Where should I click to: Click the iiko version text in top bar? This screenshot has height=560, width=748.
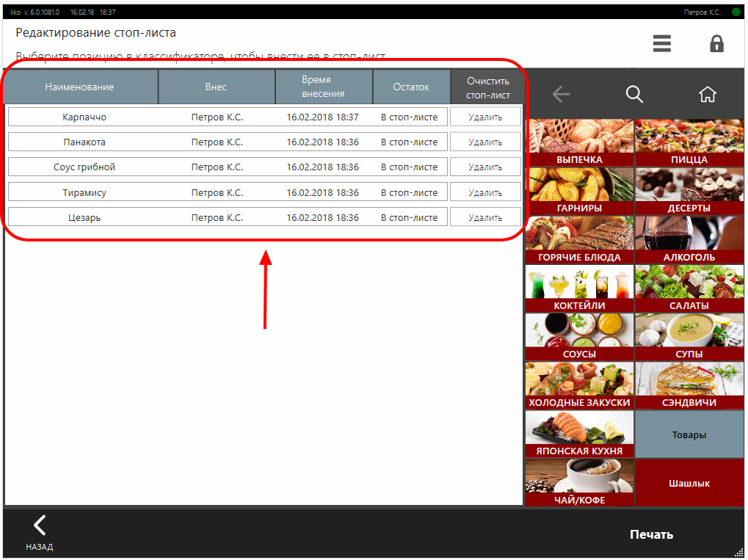point(35,12)
